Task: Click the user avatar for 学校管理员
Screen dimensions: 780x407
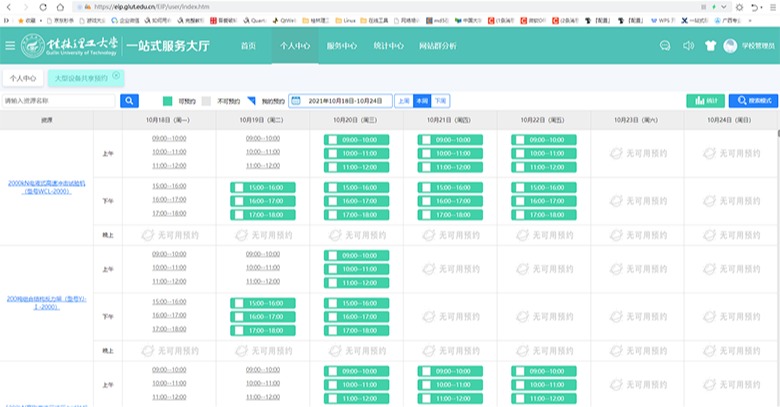Action: [x=730, y=46]
